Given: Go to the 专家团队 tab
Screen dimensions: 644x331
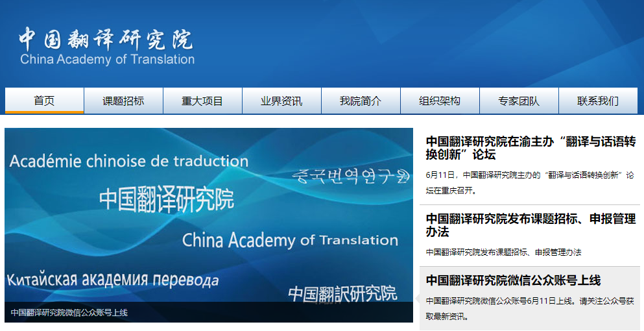Looking at the screenshot, I should pos(519,101).
